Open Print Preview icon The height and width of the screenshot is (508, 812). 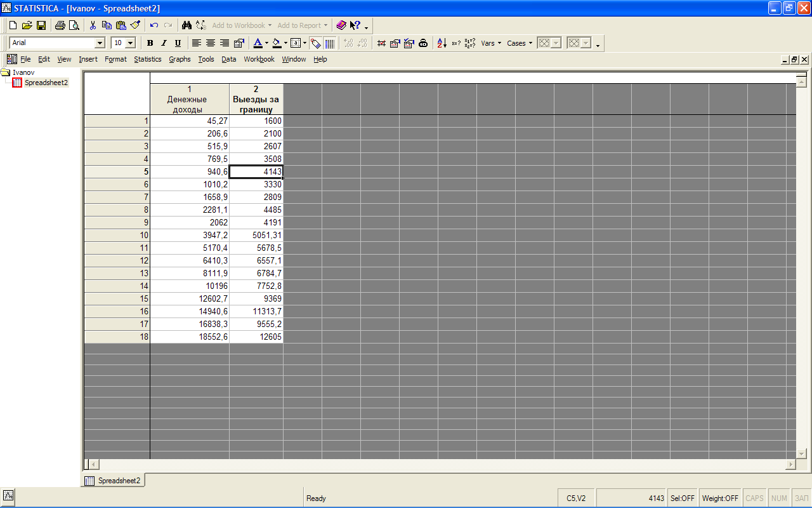point(74,25)
